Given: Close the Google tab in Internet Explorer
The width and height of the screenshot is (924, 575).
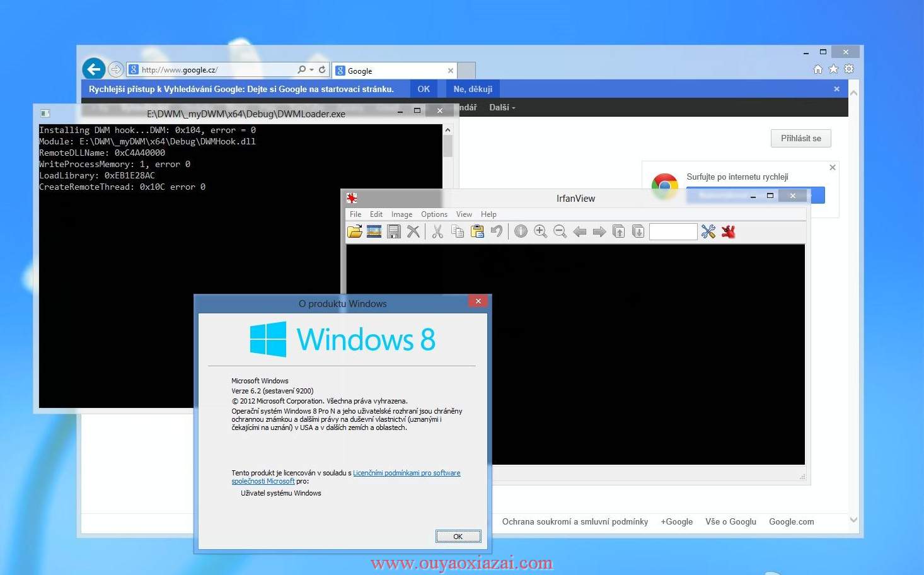Looking at the screenshot, I should coord(451,71).
